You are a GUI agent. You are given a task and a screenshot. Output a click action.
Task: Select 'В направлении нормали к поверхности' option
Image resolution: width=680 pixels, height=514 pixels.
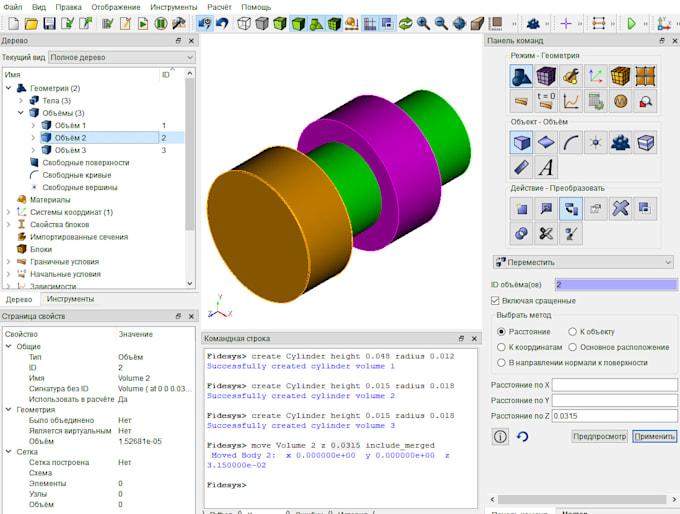(x=501, y=363)
